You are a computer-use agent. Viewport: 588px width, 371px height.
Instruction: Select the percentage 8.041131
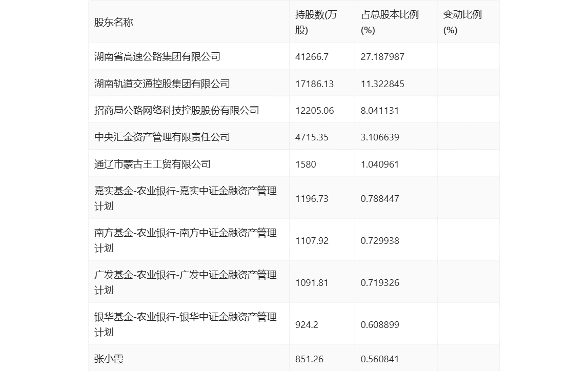point(380,110)
